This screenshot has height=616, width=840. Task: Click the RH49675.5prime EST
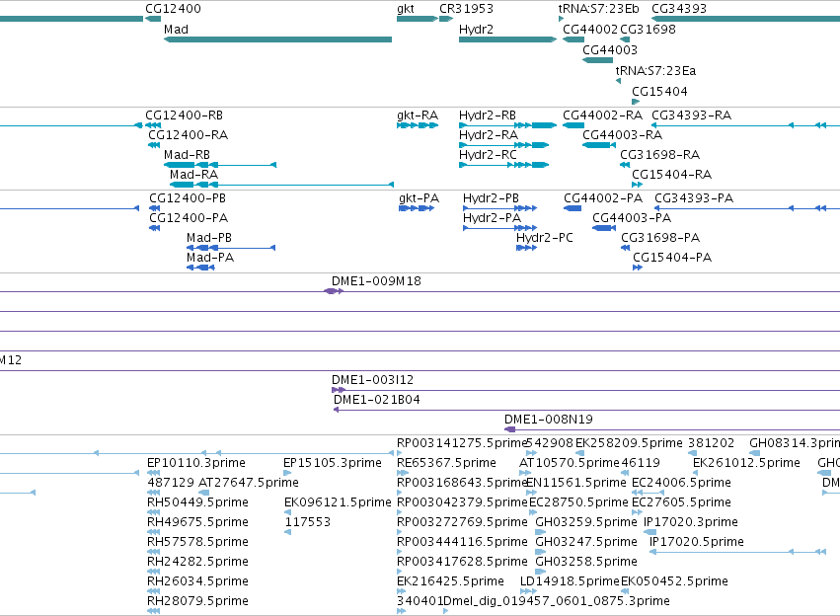(154, 532)
